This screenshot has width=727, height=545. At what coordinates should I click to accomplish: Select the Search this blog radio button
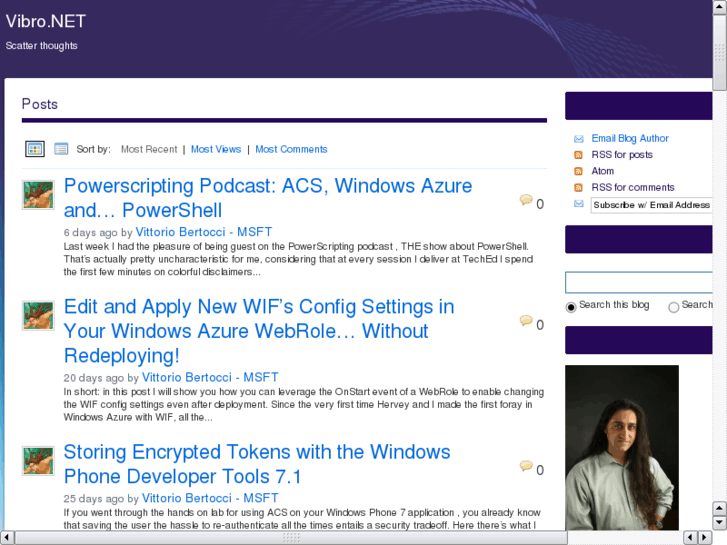coord(571,307)
